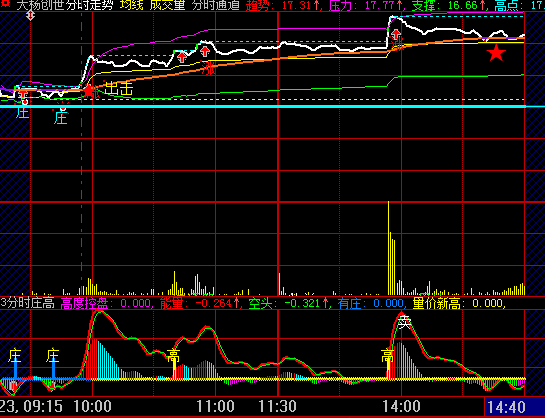Click the 11:30 time axis label

tap(277, 406)
